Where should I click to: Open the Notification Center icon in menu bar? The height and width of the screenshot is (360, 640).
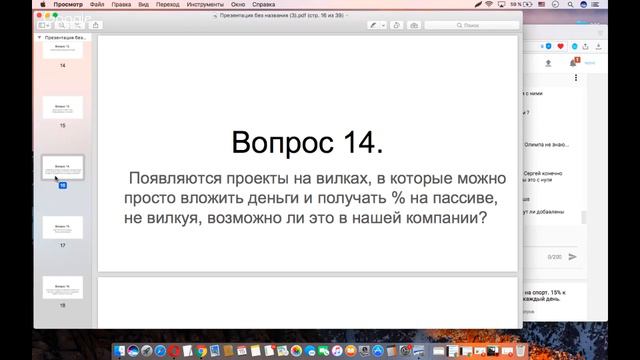(596, 4)
